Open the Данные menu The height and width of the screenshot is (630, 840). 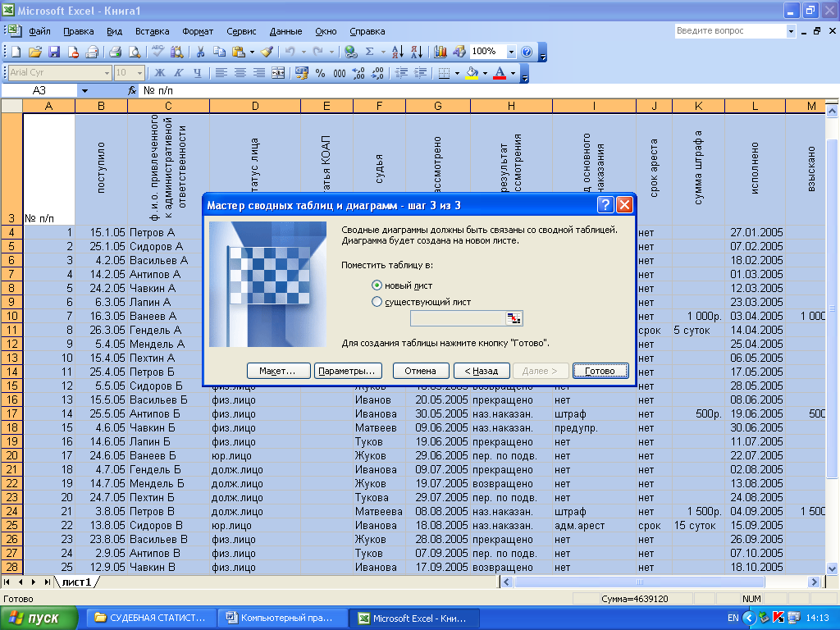(x=285, y=31)
